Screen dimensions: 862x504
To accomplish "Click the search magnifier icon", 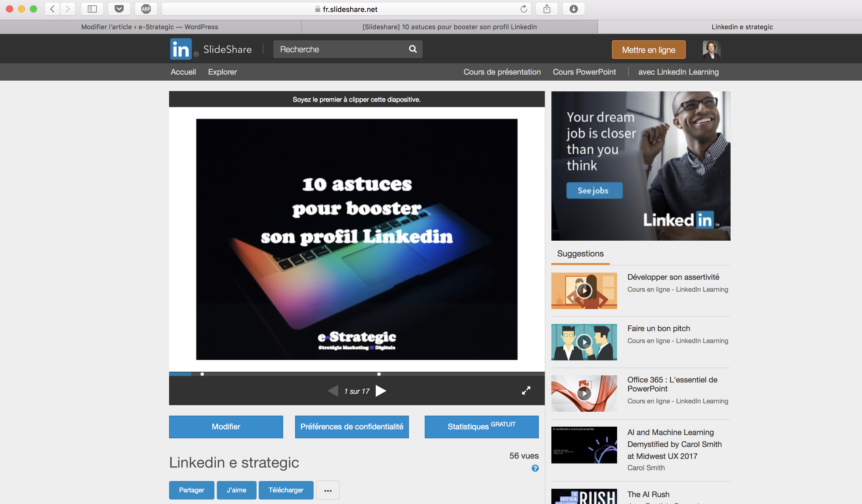I will click(412, 49).
